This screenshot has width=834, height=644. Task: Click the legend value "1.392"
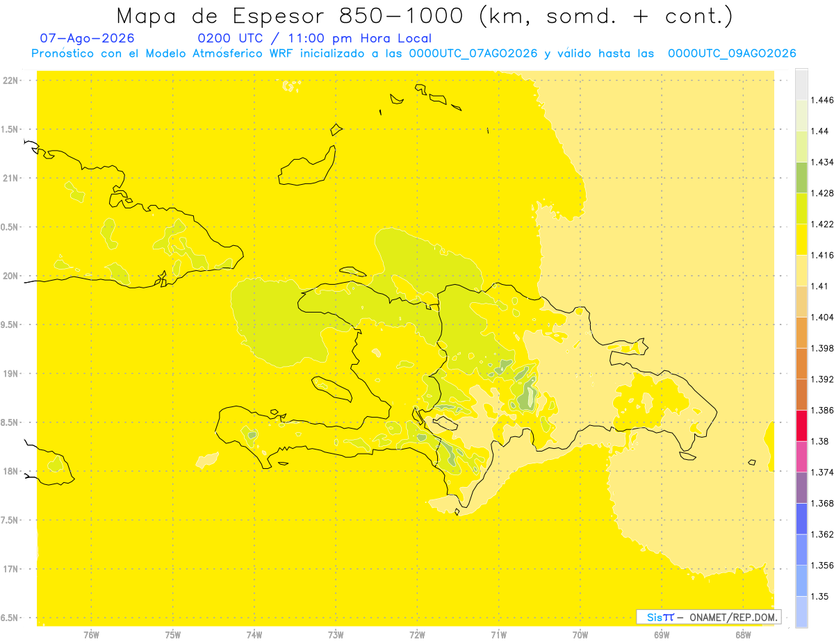[x=823, y=379]
